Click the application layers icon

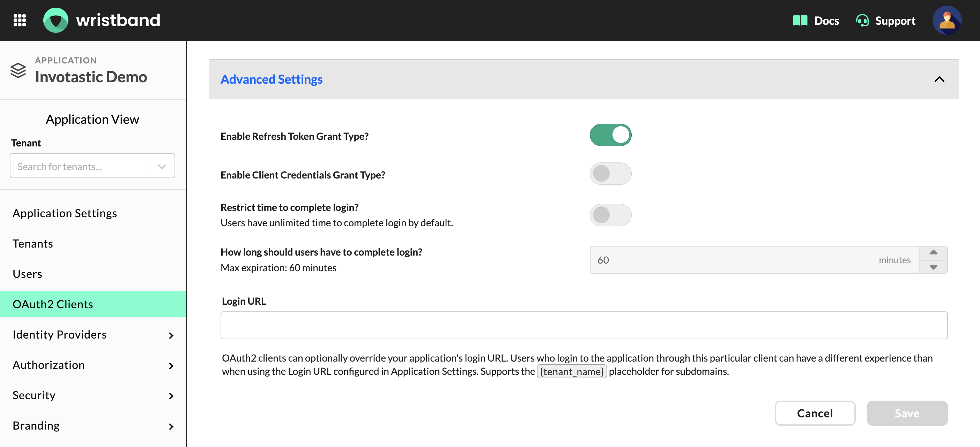pyautogui.click(x=18, y=70)
